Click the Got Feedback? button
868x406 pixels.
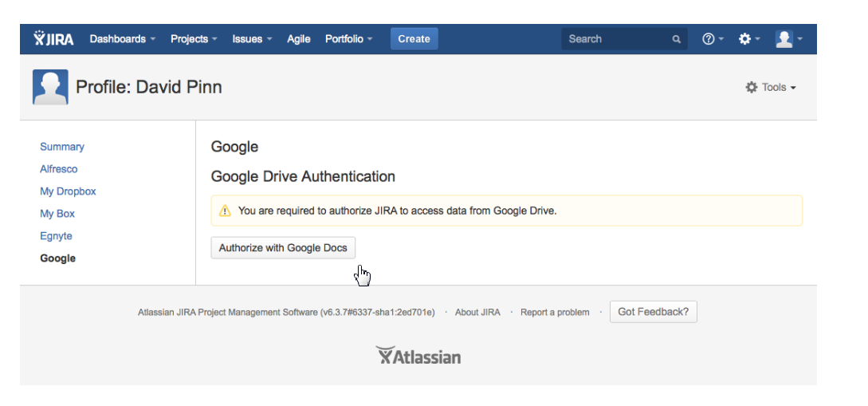tap(653, 312)
